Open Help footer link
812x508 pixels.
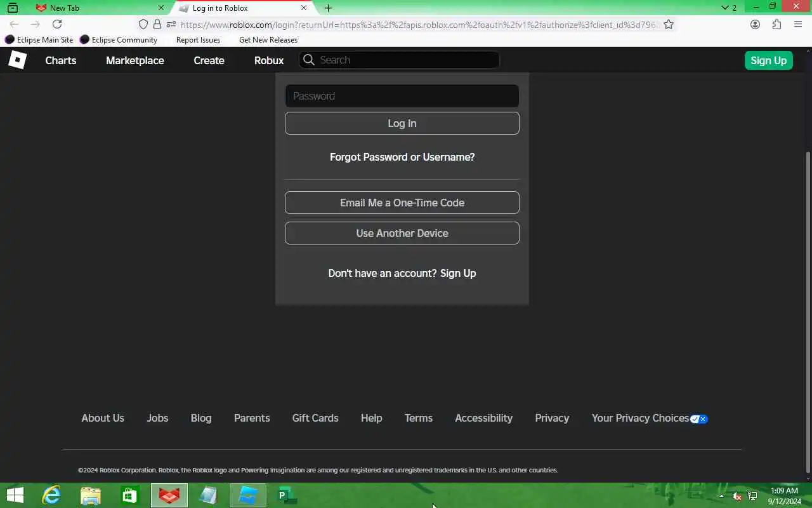tap(372, 418)
